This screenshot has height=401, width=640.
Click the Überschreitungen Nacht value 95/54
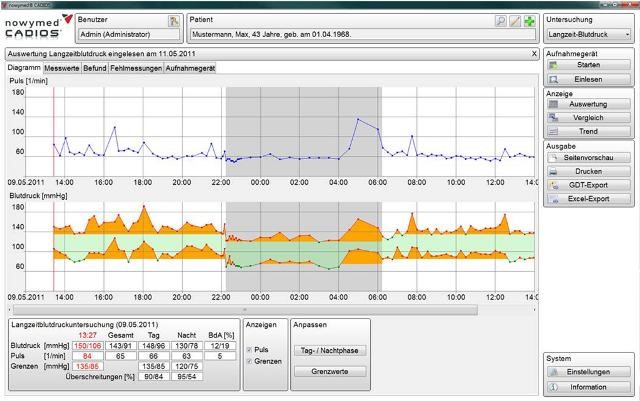click(x=187, y=376)
